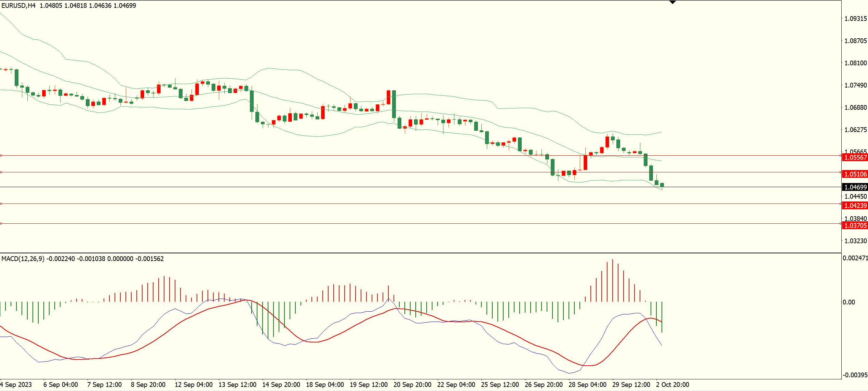Viewport: 868px width, 391px height.
Task: Click the 28 Sep 04:00 time label
Action: tap(587, 385)
